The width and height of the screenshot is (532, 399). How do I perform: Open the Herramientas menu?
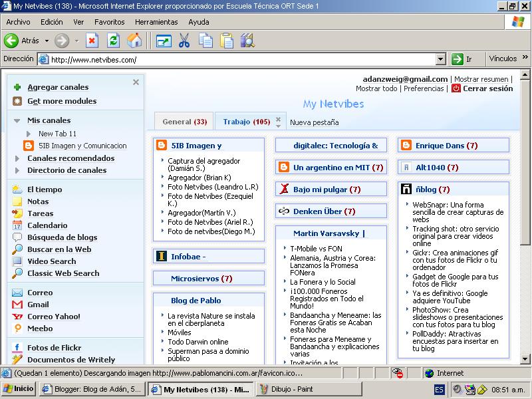click(x=156, y=22)
